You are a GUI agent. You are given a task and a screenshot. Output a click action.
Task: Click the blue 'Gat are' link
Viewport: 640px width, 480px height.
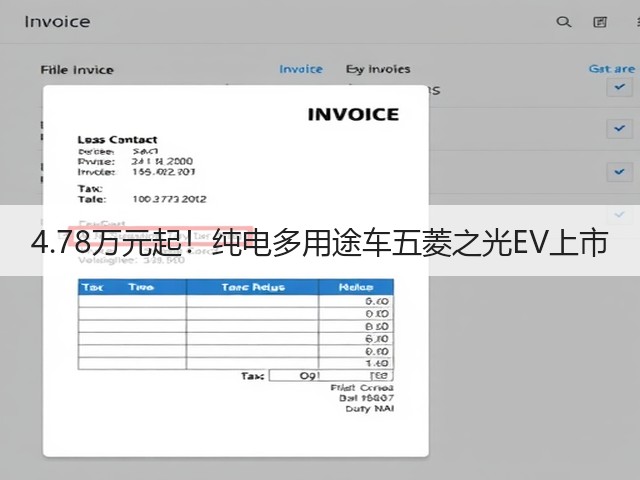(x=611, y=69)
